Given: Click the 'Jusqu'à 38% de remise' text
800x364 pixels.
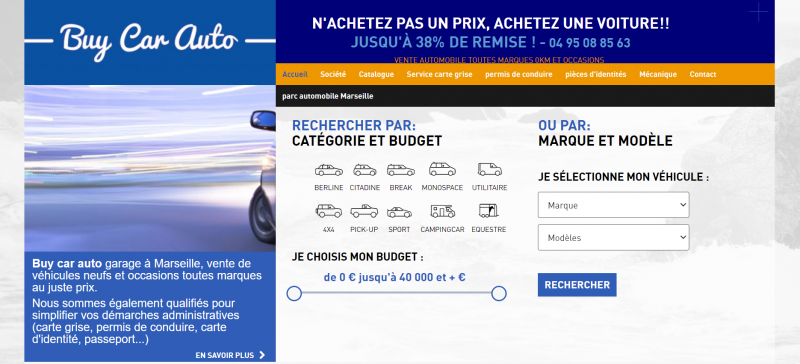Looking at the screenshot, I should [442, 42].
